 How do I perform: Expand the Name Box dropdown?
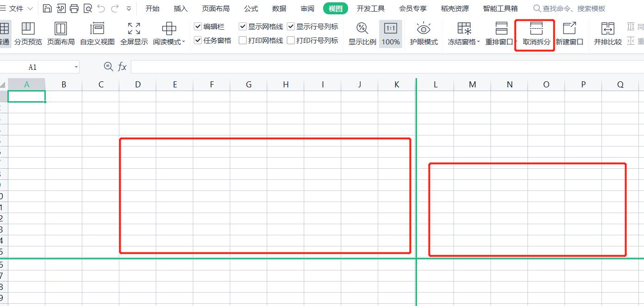(76, 67)
